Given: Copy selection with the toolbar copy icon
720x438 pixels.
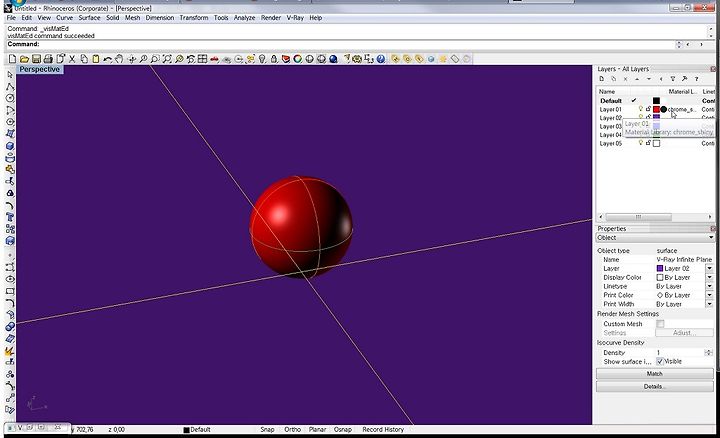Looking at the screenshot, I should coord(84,59).
